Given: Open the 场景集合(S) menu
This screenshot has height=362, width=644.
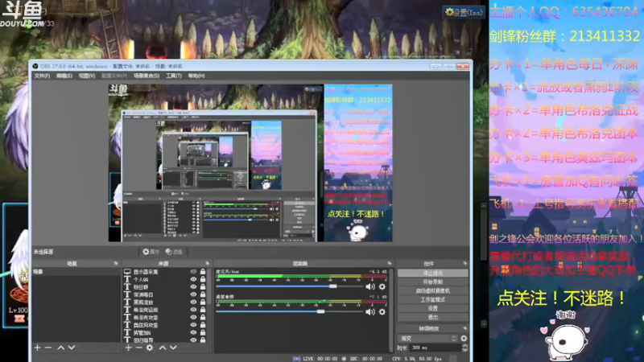Looking at the screenshot, I should [x=147, y=76].
